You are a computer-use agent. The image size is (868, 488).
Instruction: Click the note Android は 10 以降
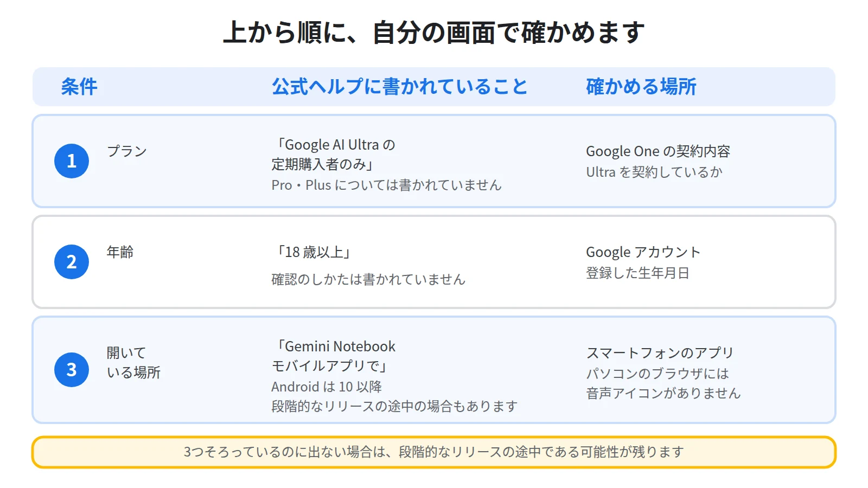327,387
